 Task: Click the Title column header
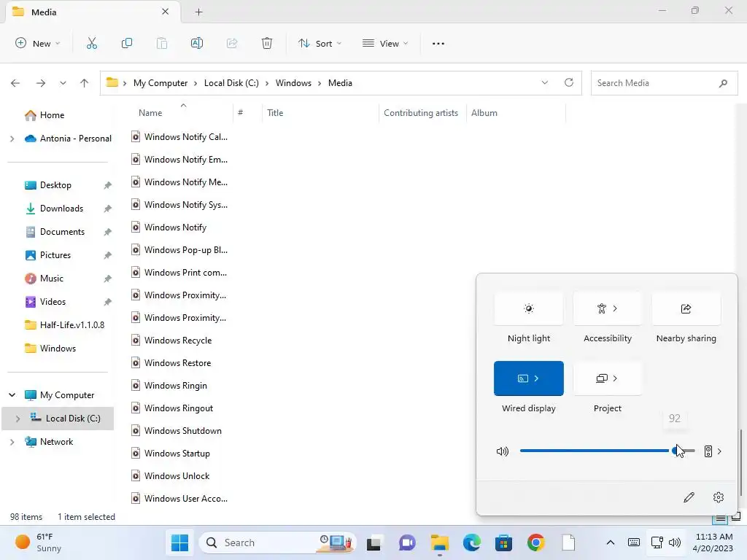(x=275, y=113)
